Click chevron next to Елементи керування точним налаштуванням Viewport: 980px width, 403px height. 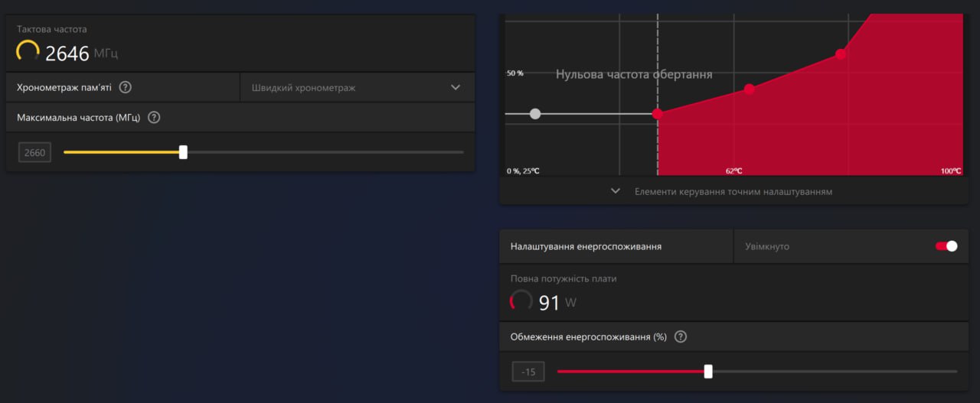click(x=616, y=191)
